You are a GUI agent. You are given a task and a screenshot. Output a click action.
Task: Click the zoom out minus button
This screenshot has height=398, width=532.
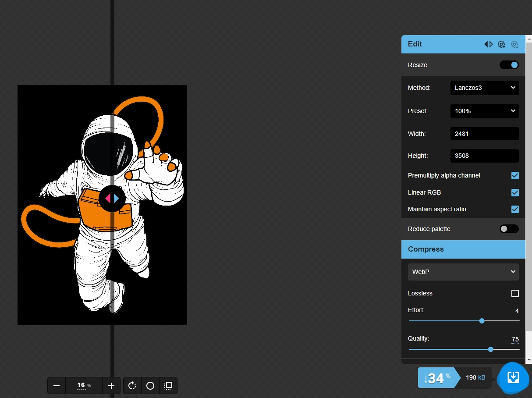[x=57, y=386]
